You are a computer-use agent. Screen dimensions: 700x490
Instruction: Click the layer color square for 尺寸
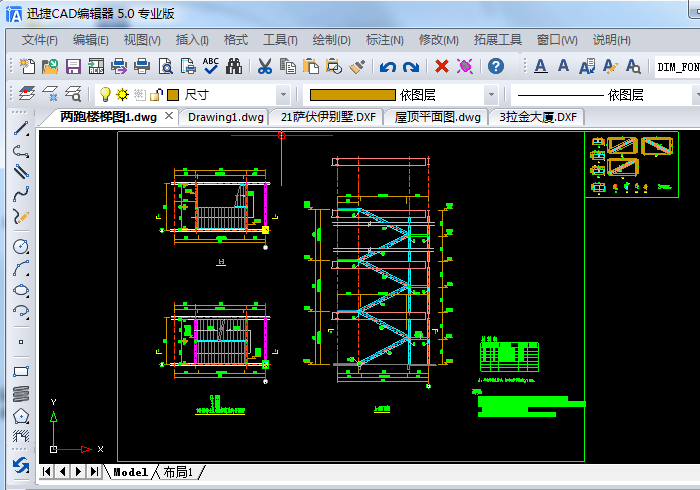pos(173,95)
